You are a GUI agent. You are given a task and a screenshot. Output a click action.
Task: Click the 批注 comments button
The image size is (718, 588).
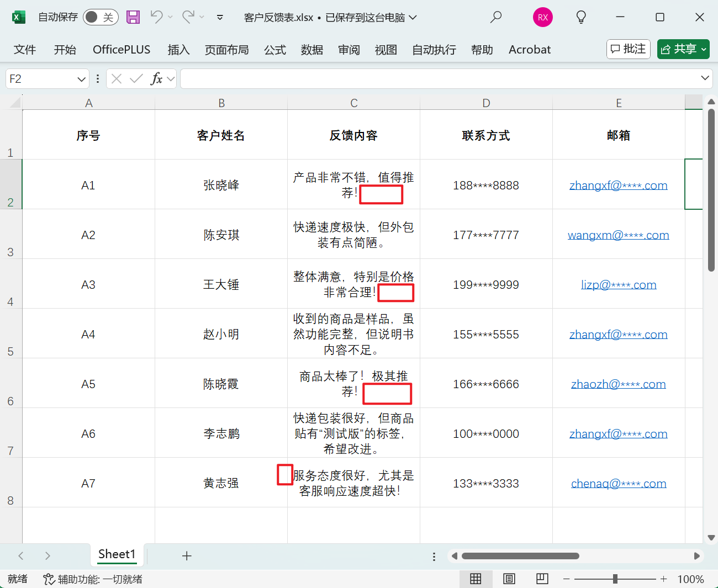point(628,49)
